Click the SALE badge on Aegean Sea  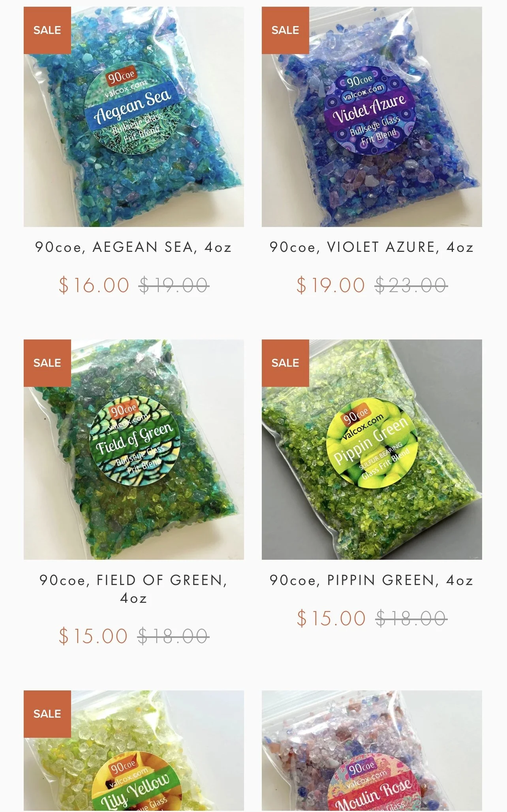point(47,30)
